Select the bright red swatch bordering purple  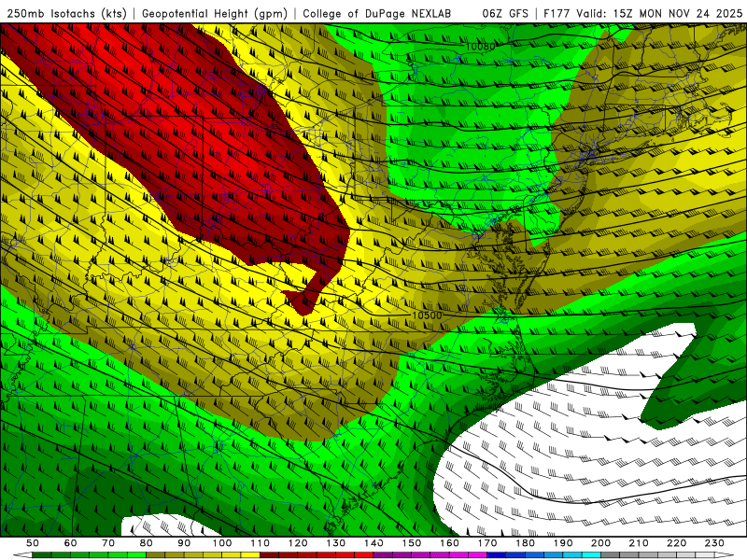click(364, 554)
